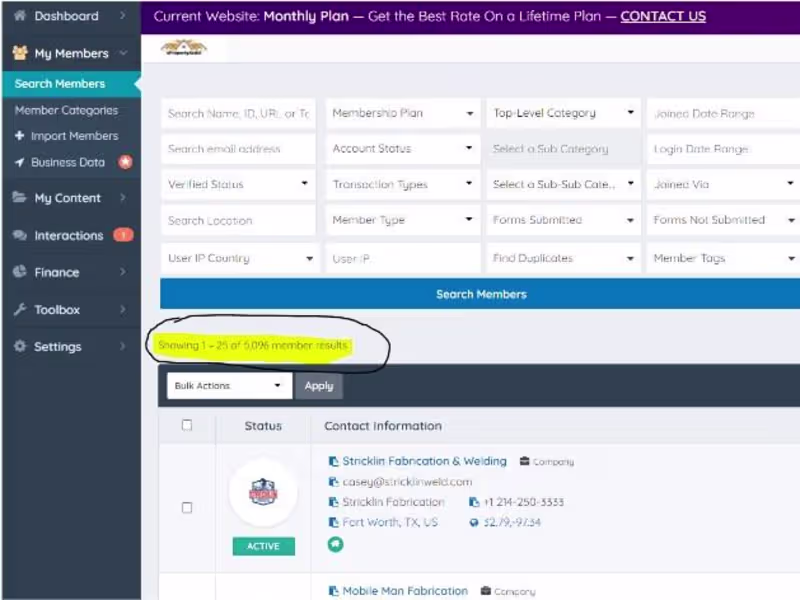The image size is (800, 600).
Task: Open the Bulk Actions dropdown
Action: [229, 386]
